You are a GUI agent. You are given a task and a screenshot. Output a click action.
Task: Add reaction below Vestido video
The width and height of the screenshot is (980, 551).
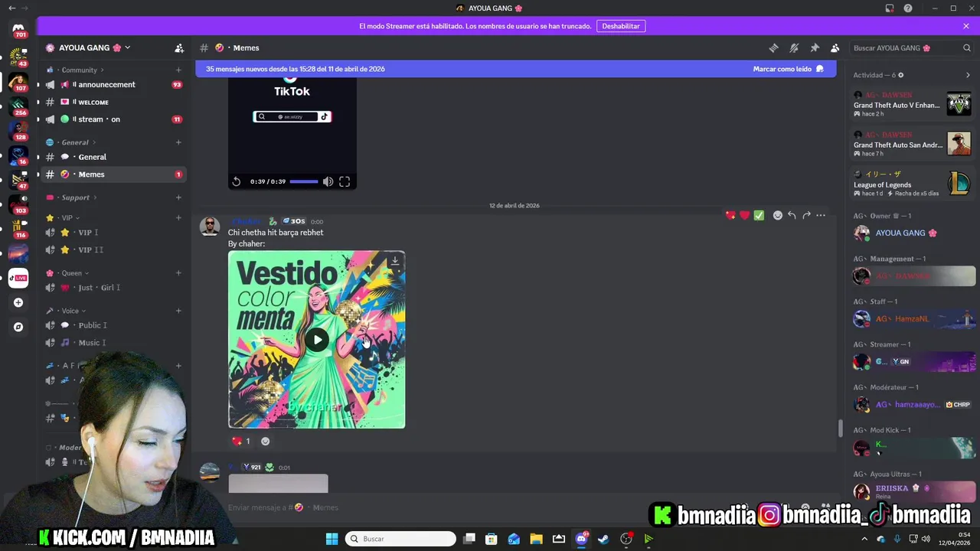point(266,441)
